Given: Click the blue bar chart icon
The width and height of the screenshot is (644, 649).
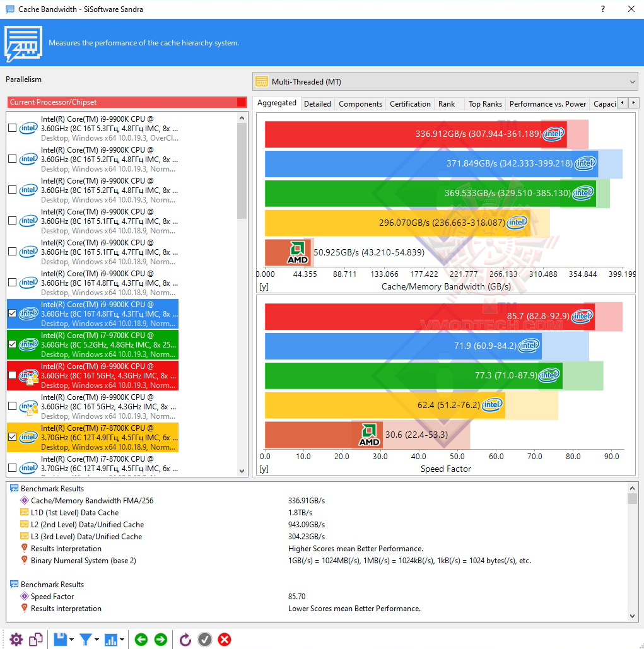Looking at the screenshot, I should (111, 640).
